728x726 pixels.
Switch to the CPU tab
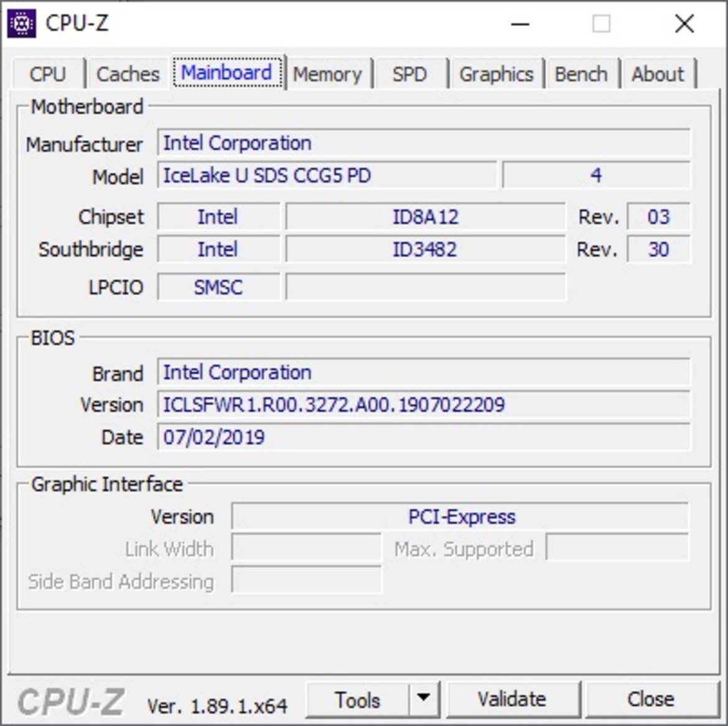click(x=48, y=74)
